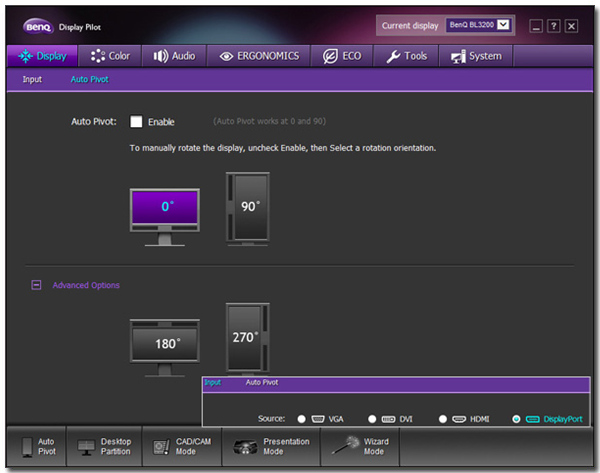Select HDMI source radio button
The width and height of the screenshot is (600, 473).
442,419
